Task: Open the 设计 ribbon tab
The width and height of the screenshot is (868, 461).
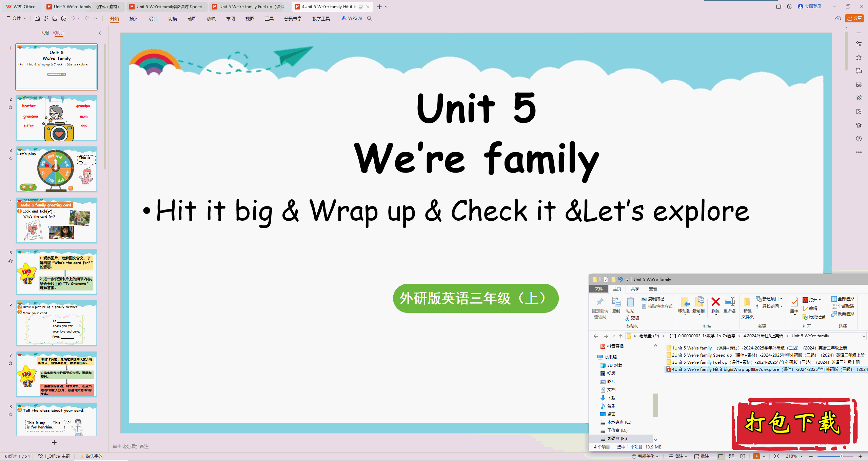Action: [x=153, y=19]
